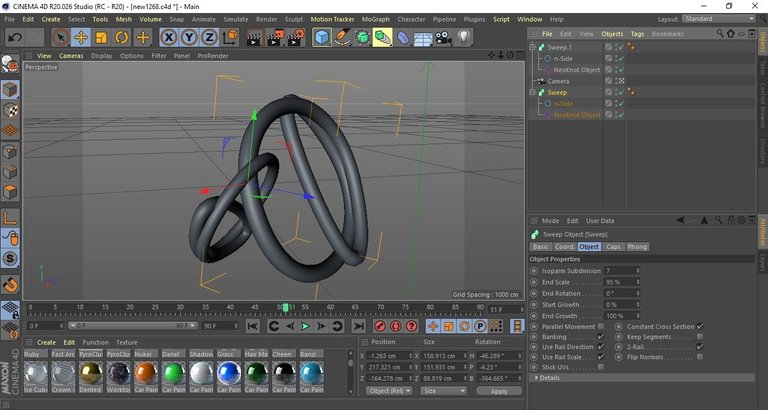Open render settings gear clapperboard icon
This screenshot has height=410, width=768.
[296, 38]
